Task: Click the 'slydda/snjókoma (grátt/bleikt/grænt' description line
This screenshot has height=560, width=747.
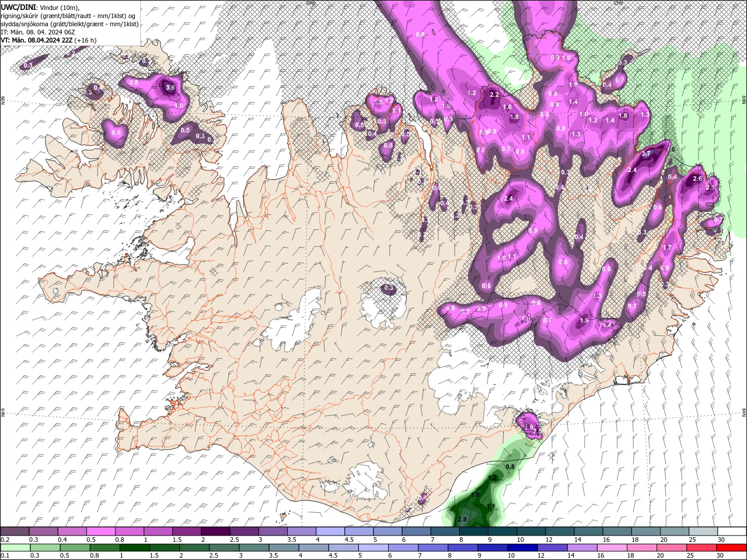Action: [x=70, y=24]
